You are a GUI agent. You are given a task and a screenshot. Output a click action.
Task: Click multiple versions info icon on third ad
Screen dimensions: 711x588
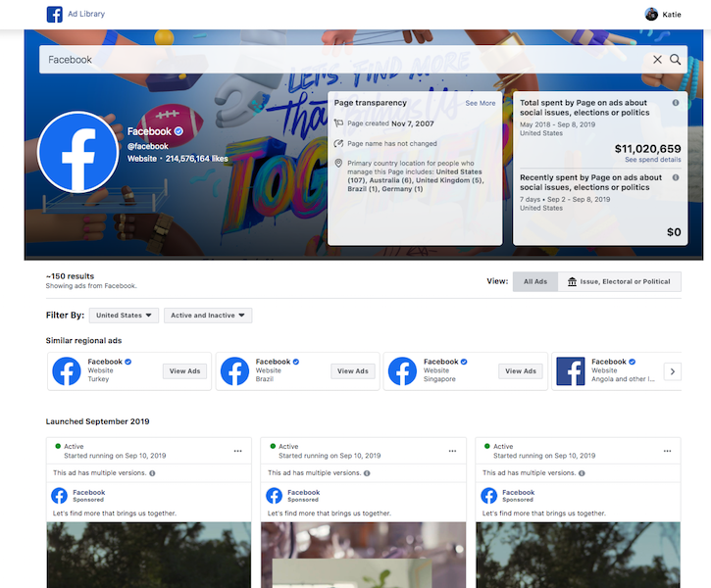tap(582, 473)
